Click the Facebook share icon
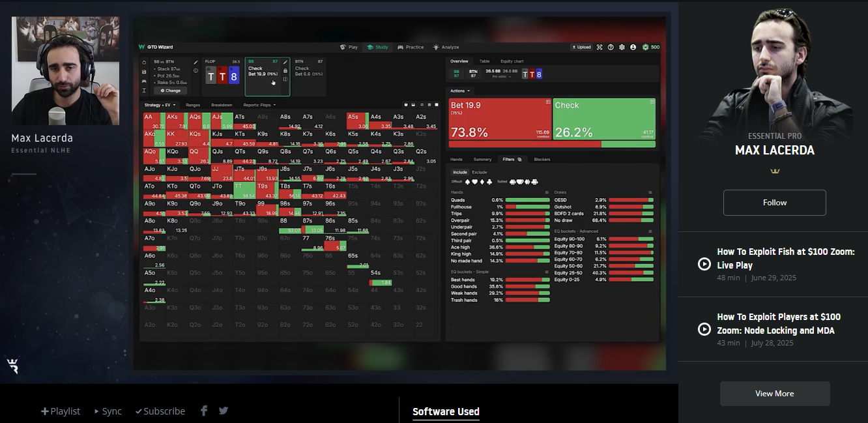Image resolution: width=868 pixels, height=423 pixels. tap(204, 411)
